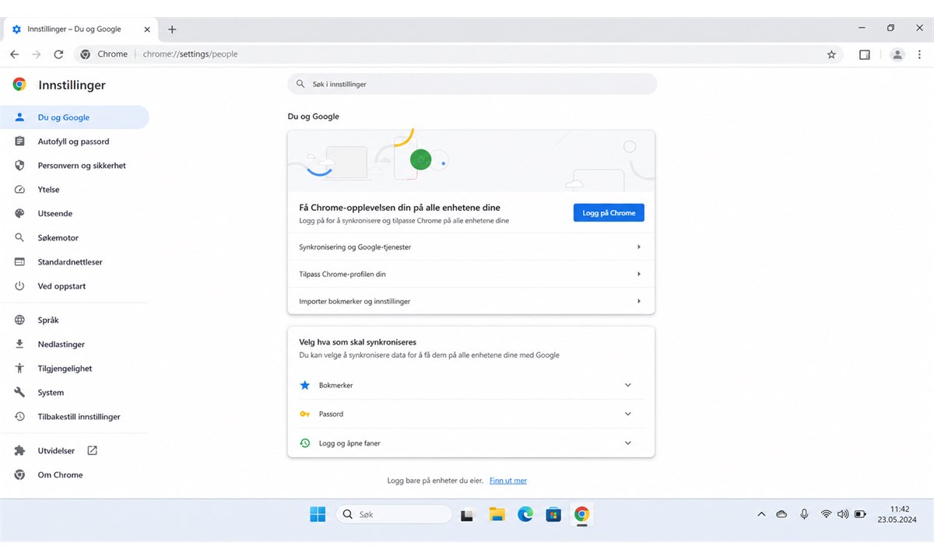This screenshot has height=560, width=934.
Task: Click the globe icon beside Språk
Action: pos(20,320)
